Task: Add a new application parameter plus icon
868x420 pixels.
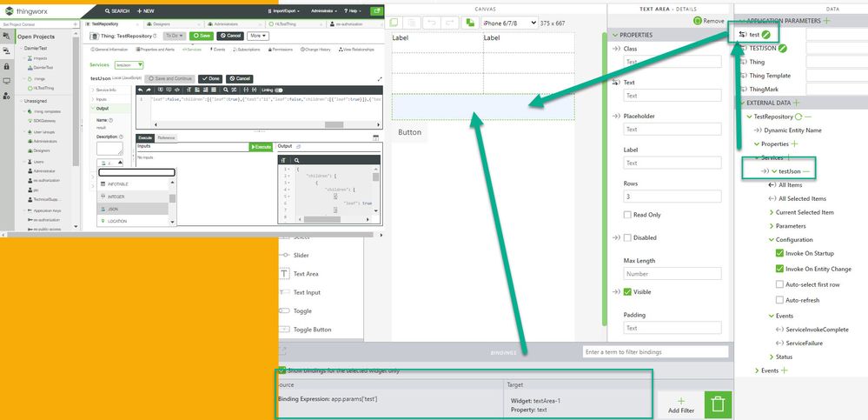Action: [826, 21]
